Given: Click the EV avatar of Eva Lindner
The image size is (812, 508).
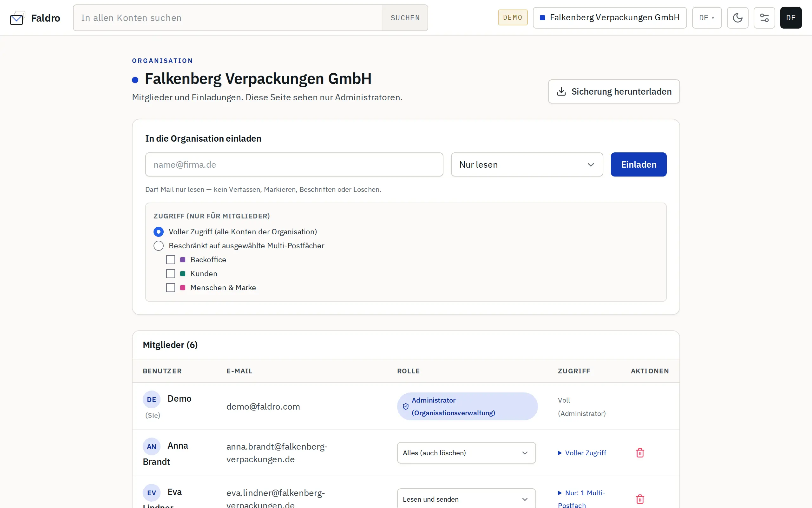Looking at the screenshot, I should click(x=151, y=493).
